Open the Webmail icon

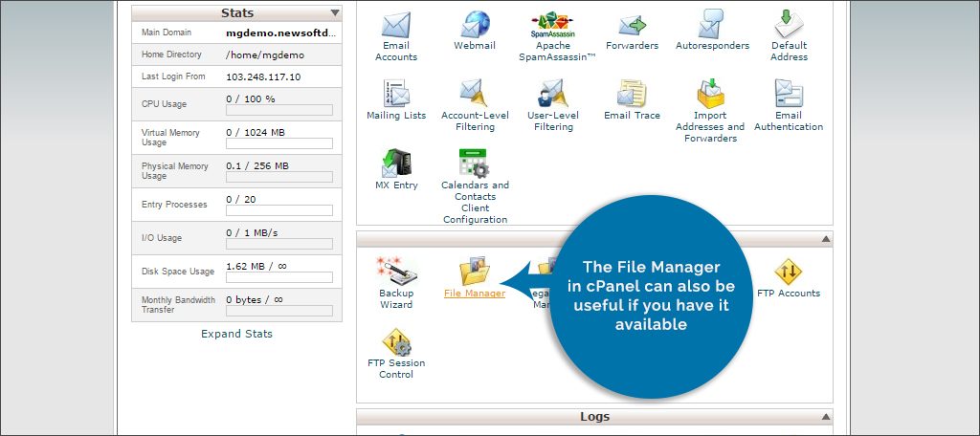pos(475,25)
